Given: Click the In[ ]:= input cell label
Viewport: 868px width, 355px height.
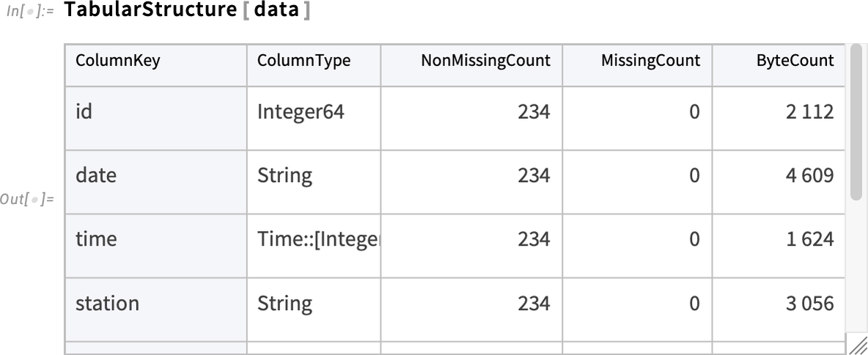Looking at the screenshot, I should point(30,12).
